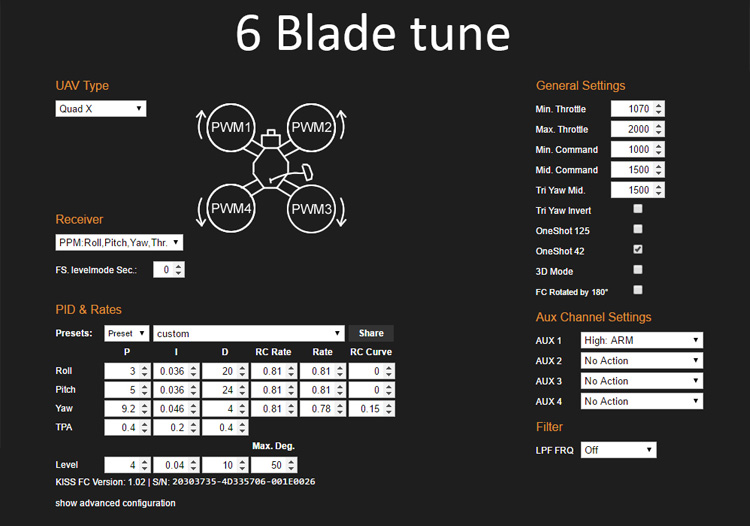Click the PWM4 motor circle
The width and height of the screenshot is (750, 526).
(230, 209)
